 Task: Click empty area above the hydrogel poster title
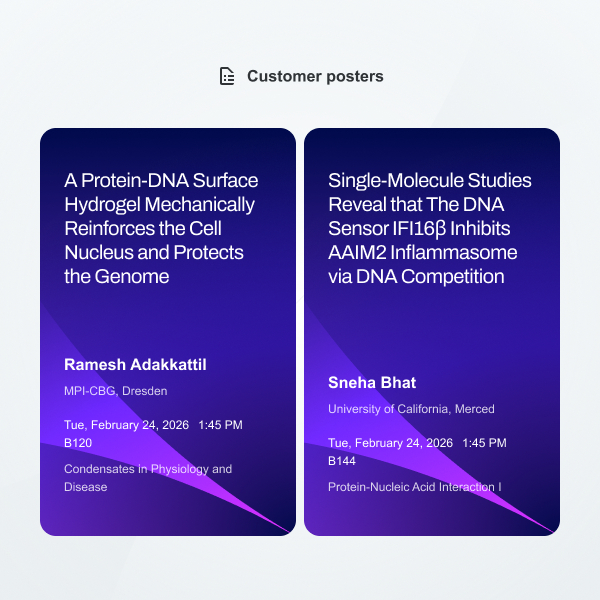[167, 148]
